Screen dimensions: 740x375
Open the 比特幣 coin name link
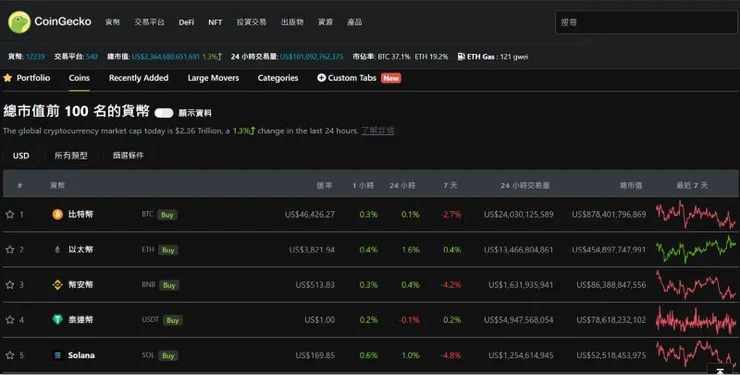click(x=81, y=215)
